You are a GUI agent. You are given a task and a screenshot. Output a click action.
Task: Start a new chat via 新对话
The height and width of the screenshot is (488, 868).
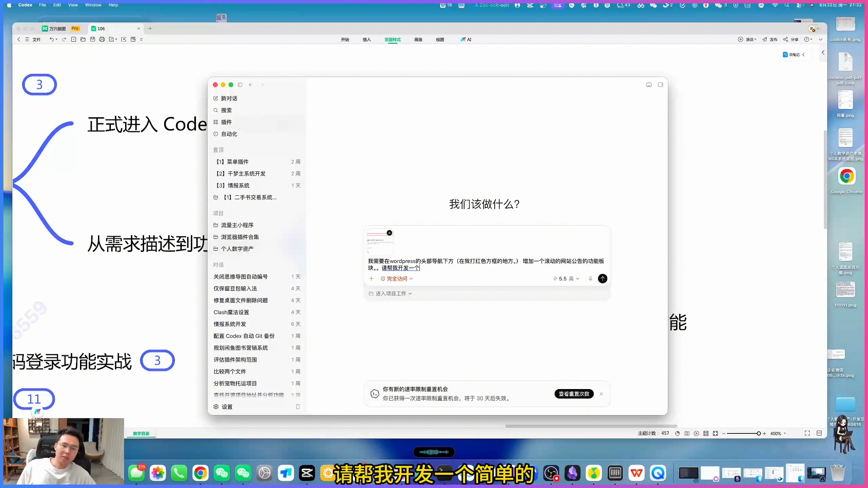tap(225, 98)
